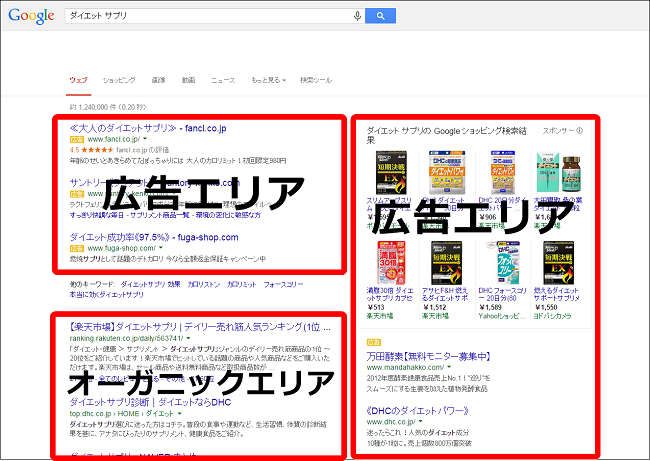This screenshot has width=650, height=461.
Task: Switch to the 動画 tab
Action: click(x=188, y=80)
